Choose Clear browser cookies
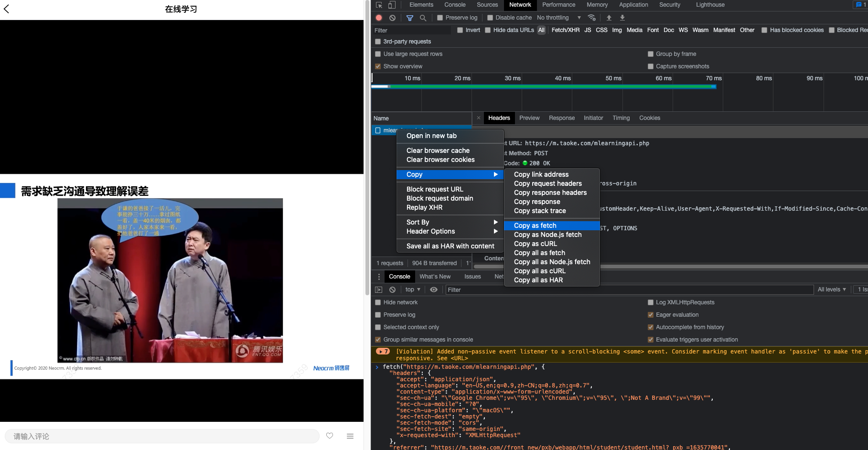The width and height of the screenshot is (868, 450). [450, 160]
